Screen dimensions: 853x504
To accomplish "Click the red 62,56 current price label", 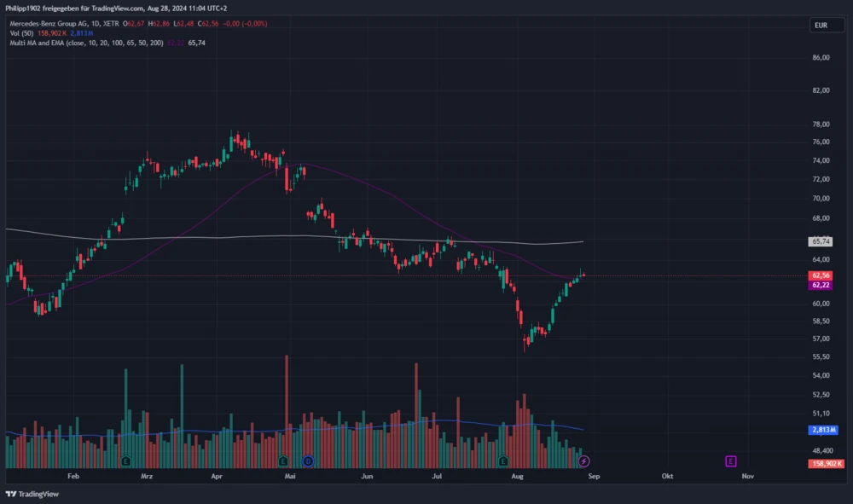I will (821, 275).
